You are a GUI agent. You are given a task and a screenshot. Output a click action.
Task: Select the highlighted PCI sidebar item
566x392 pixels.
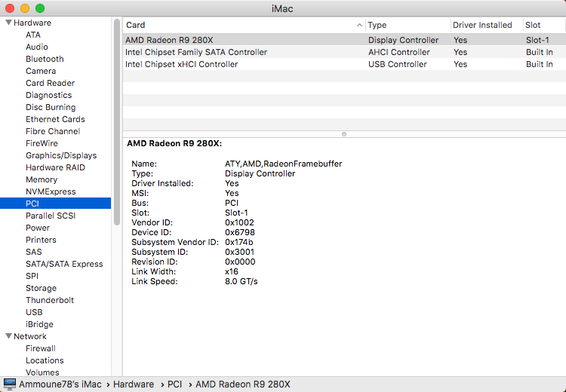point(55,204)
